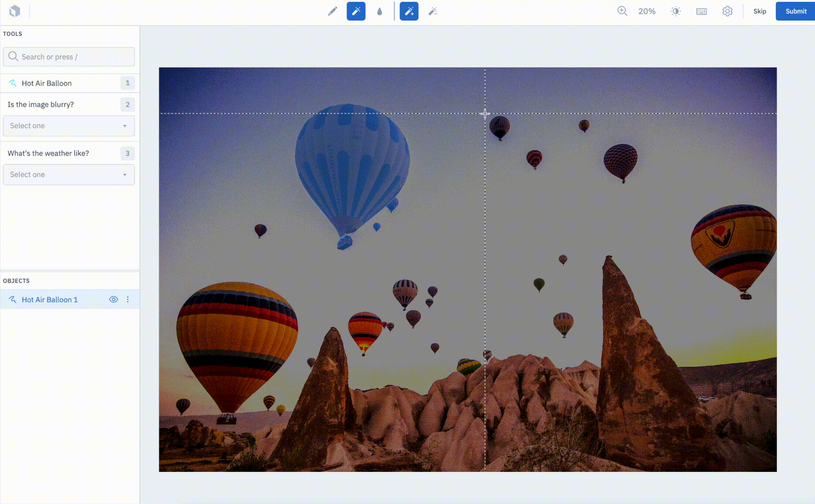Image resolution: width=815 pixels, height=504 pixels.
Task: Click the 20% zoom level
Action: point(647,11)
